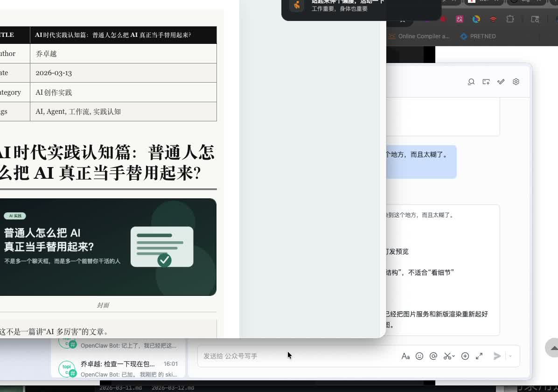
Task: Click the new chat window icon in the panel header
Action: (x=486, y=82)
